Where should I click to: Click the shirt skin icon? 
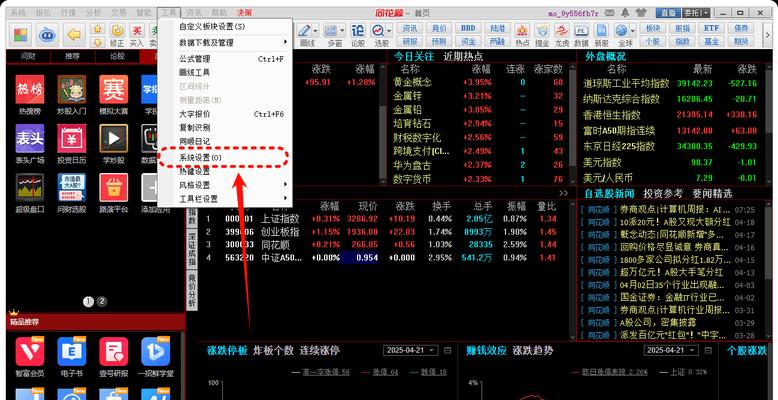[641, 13]
